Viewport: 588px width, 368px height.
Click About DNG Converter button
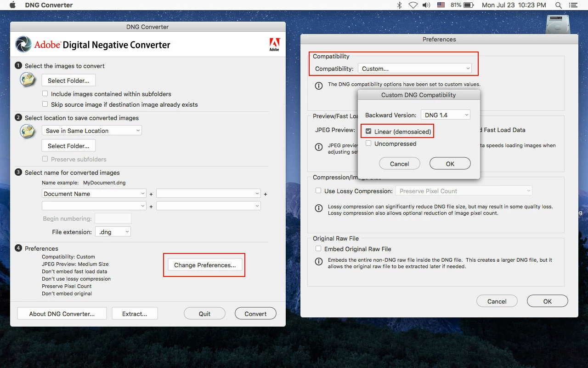pos(62,314)
